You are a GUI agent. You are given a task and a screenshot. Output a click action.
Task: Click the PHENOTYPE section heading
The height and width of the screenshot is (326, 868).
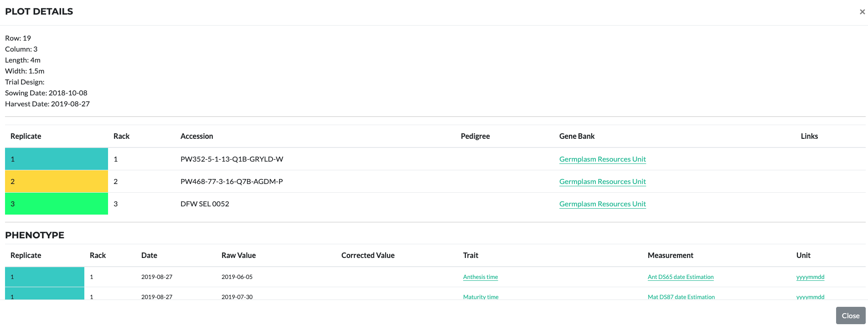tap(35, 235)
